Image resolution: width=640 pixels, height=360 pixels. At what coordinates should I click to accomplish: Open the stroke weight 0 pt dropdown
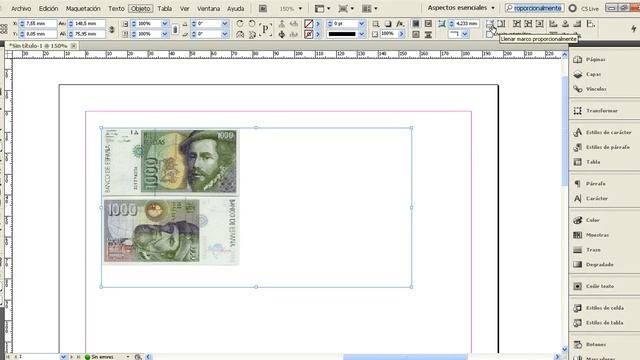coord(361,24)
